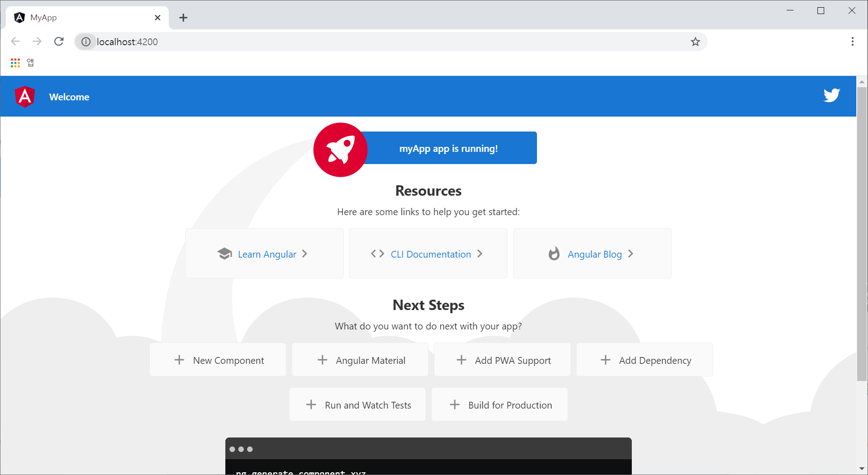Click the plus icon on Run and Watch Tests
Viewport: 868px width, 475px height.
tap(311, 404)
